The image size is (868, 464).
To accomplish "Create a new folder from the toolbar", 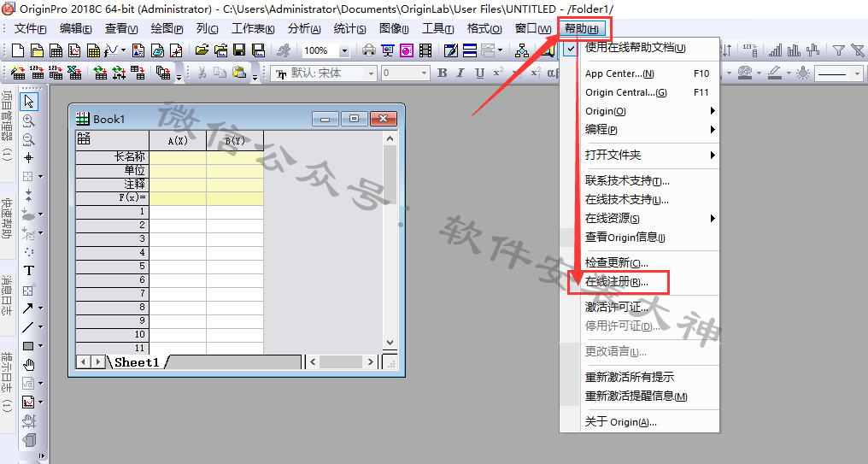I will coord(37,51).
